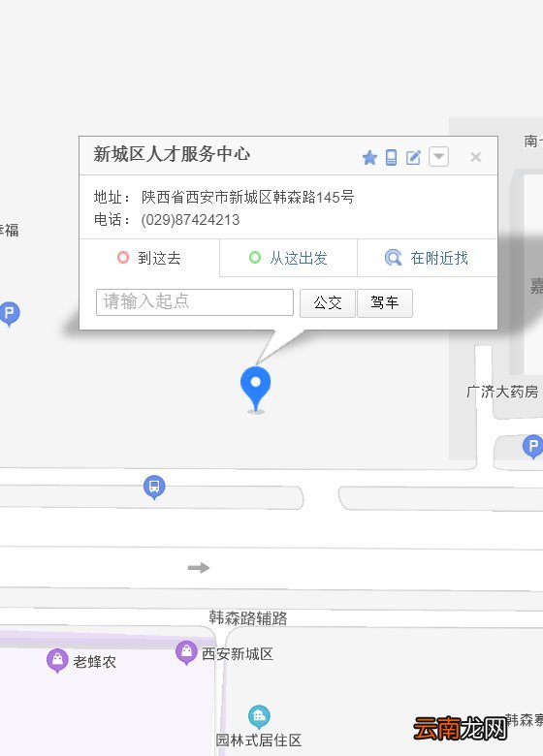The image size is (543, 756).
Task: Click the title 新城区人才服务中心
Action: pos(172,154)
